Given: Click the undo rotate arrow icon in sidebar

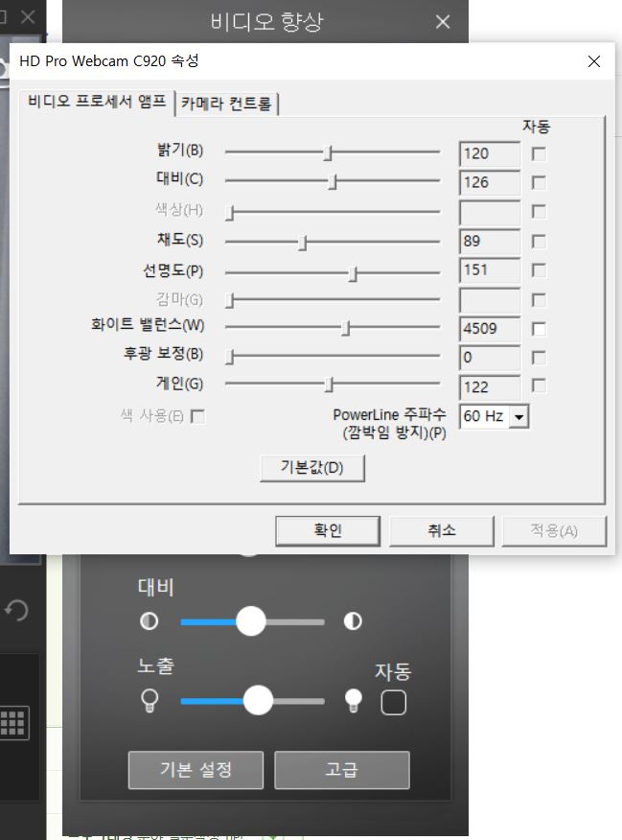Looking at the screenshot, I should pos(16,610).
